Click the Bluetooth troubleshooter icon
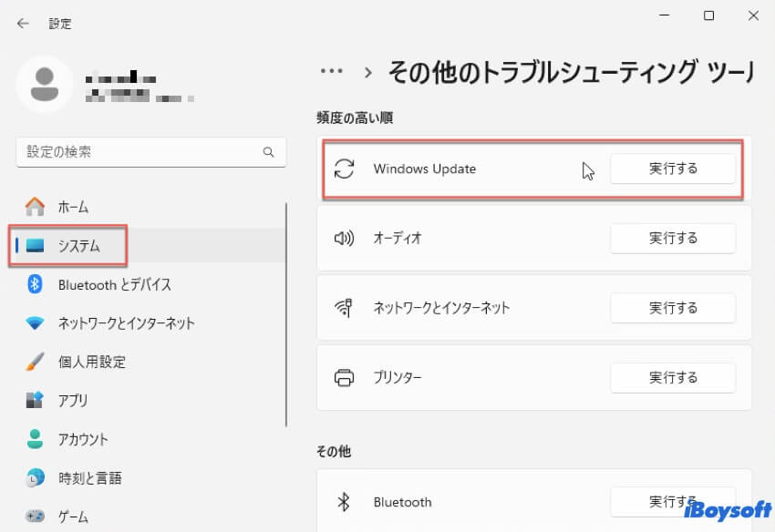 (x=344, y=502)
